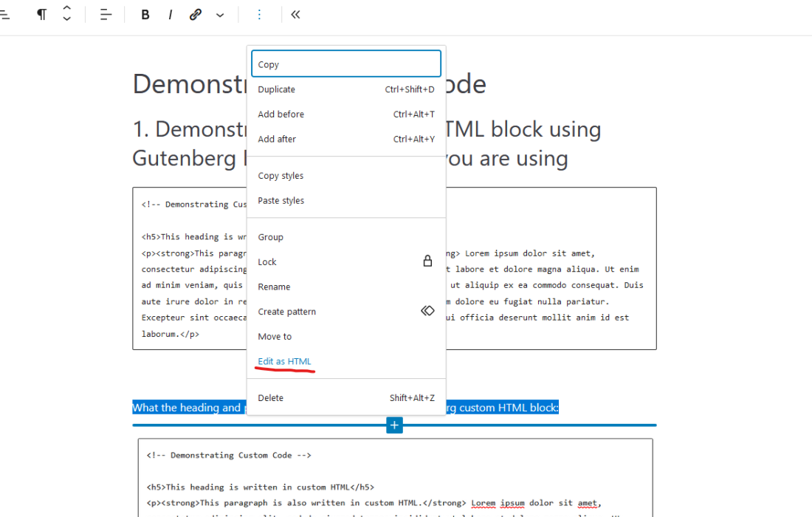812x517 pixels.
Task: Select Group menu option
Action: coord(346,237)
